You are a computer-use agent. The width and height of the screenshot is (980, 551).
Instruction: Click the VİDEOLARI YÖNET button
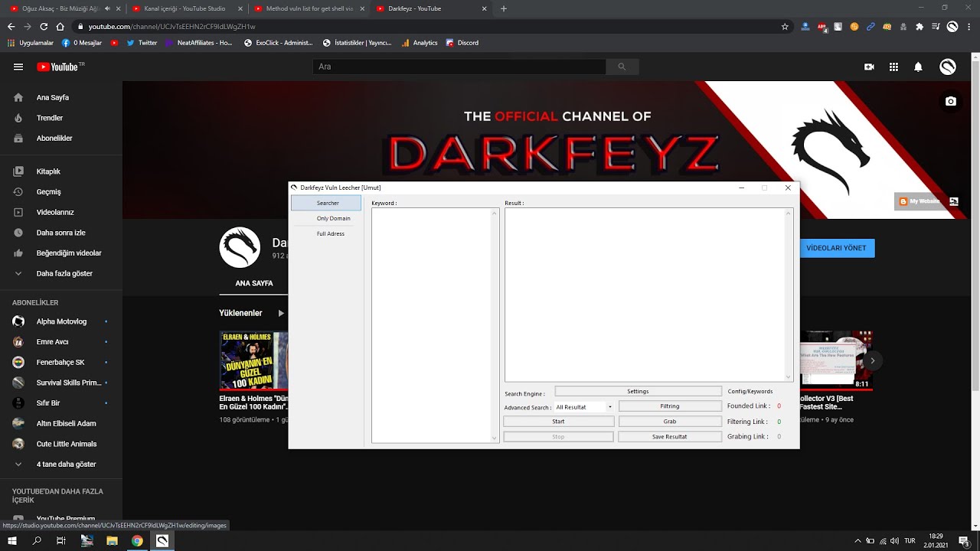(x=836, y=248)
